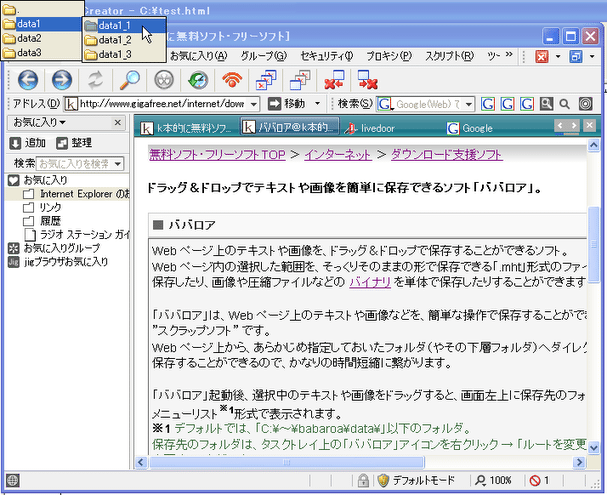Image resolution: width=607 pixels, height=495 pixels.
Task: Open the dropdown beside restore icon
Action: tap(592, 57)
